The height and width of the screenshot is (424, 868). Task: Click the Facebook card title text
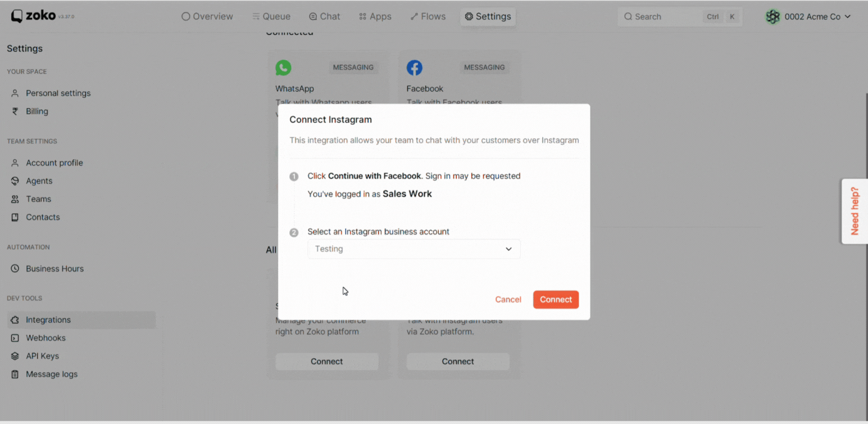425,89
